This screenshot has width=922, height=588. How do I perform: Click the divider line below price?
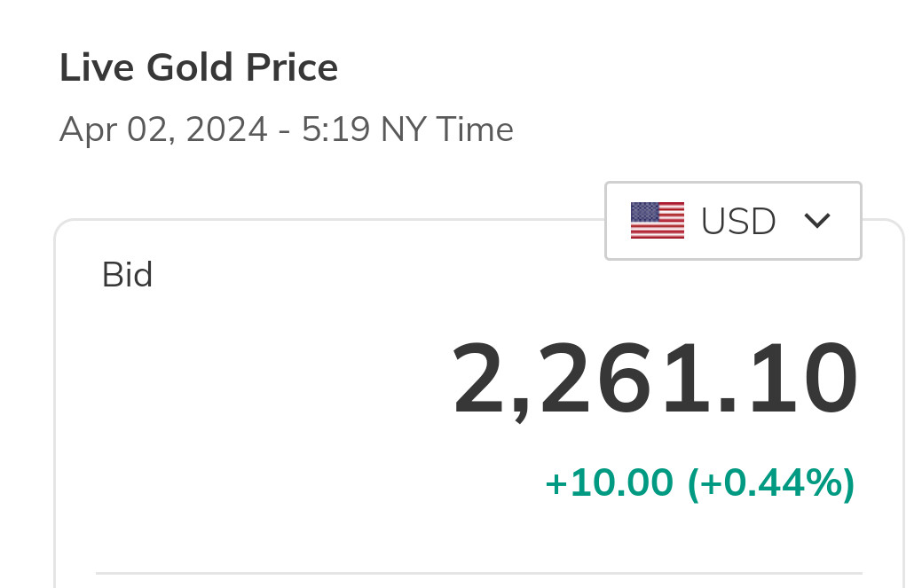[479, 573]
